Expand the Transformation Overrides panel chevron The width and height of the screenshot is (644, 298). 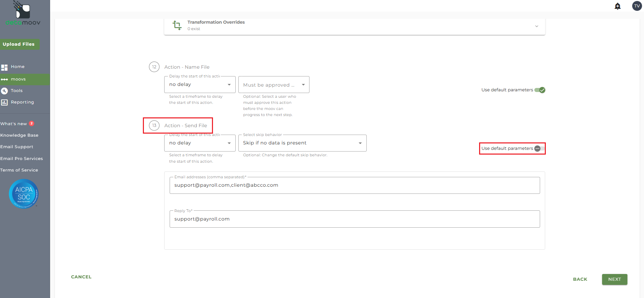[536, 26]
